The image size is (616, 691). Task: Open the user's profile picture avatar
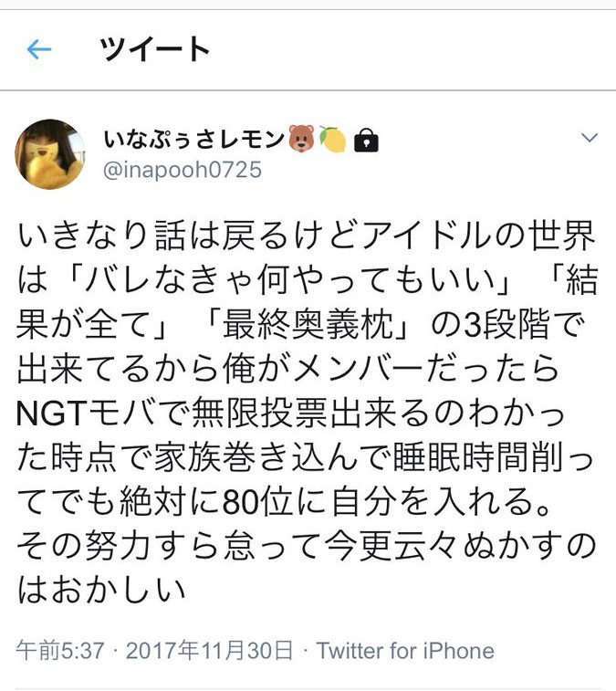click(51, 153)
